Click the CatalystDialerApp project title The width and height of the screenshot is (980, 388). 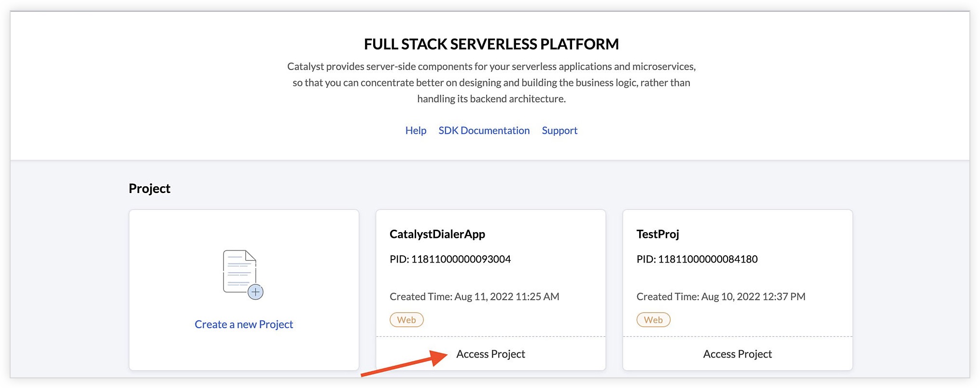pos(437,234)
